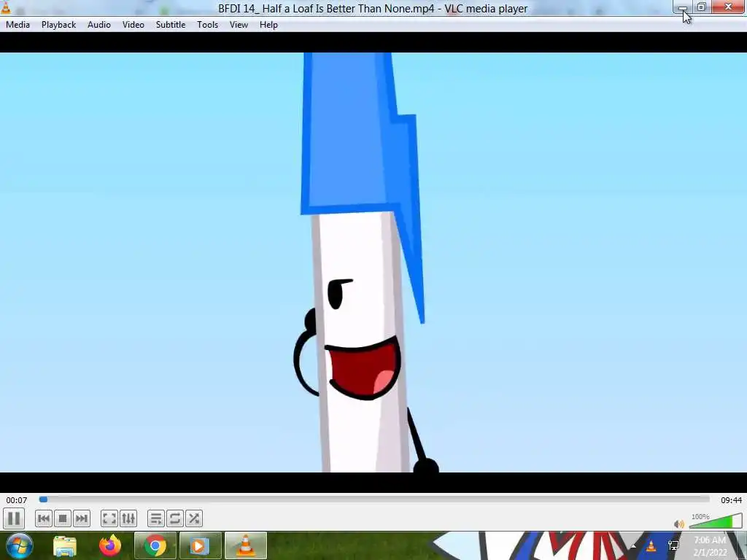747x560 pixels.
Task: Toggle the playlist view
Action: [156, 518]
